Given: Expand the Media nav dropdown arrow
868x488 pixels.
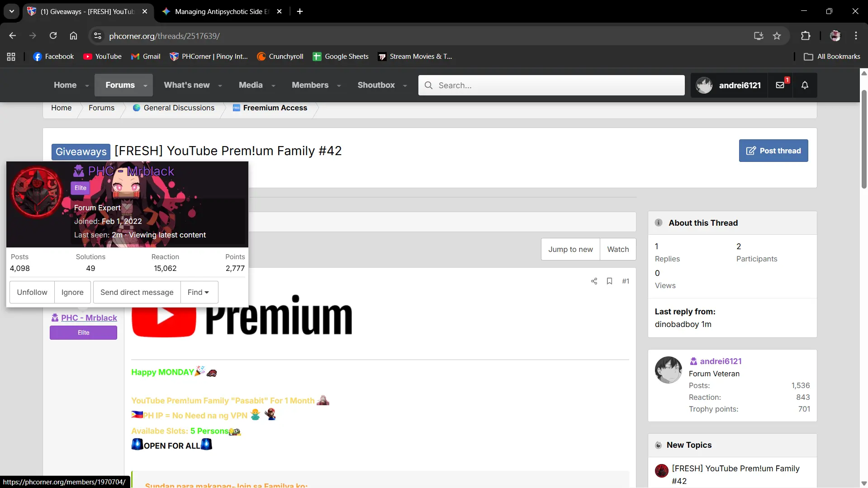Looking at the screenshot, I should 274,85.
